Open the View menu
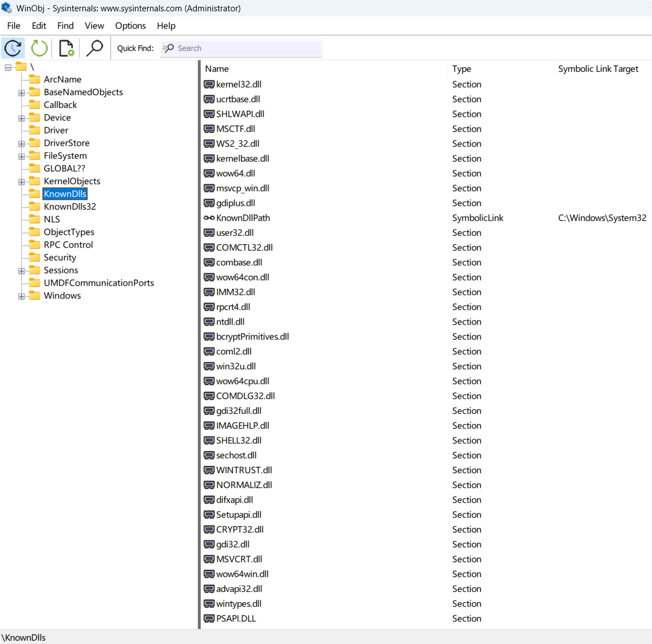The height and width of the screenshot is (644, 652). [x=94, y=26]
